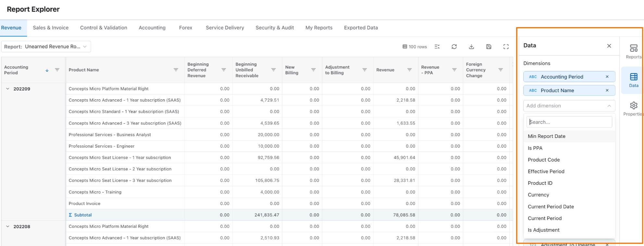Click unbilled receivable value 105,806.75
Image resolution: width=644 pixels, height=246 pixels.
pos(267,180)
